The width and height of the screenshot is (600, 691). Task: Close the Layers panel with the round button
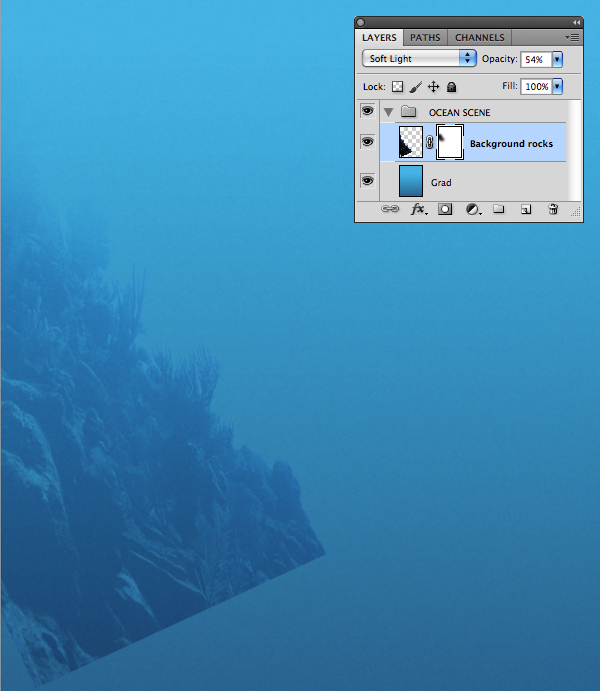coord(360,22)
